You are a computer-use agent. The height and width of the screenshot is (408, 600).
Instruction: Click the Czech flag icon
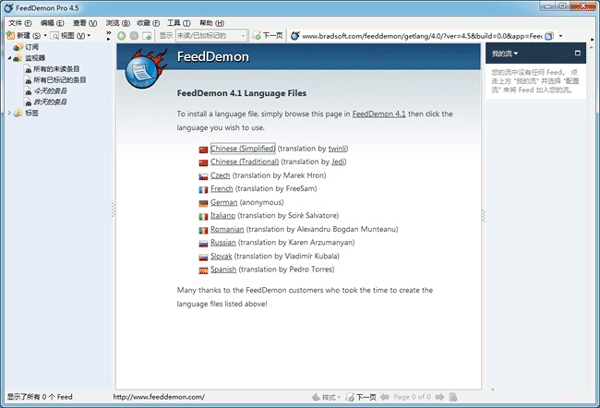coord(203,176)
